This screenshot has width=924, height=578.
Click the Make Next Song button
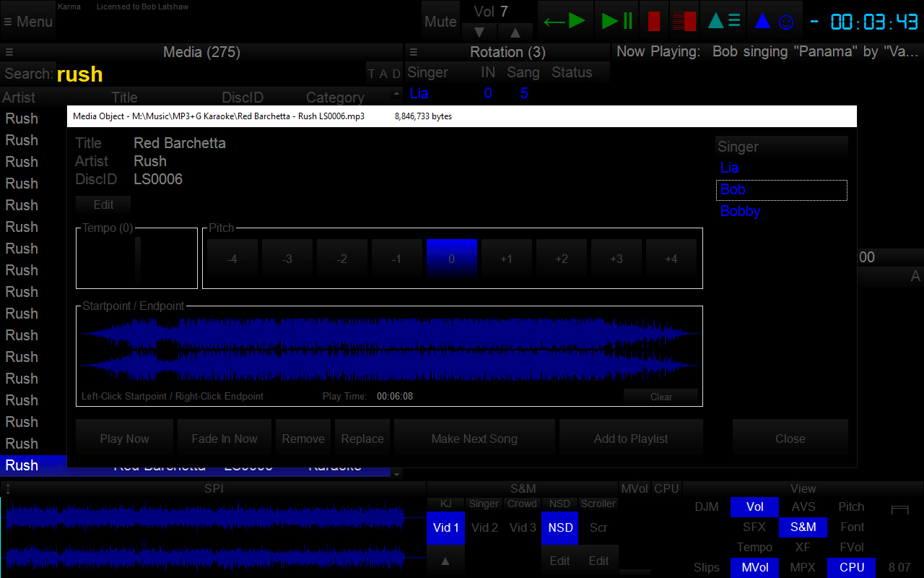point(474,438)
